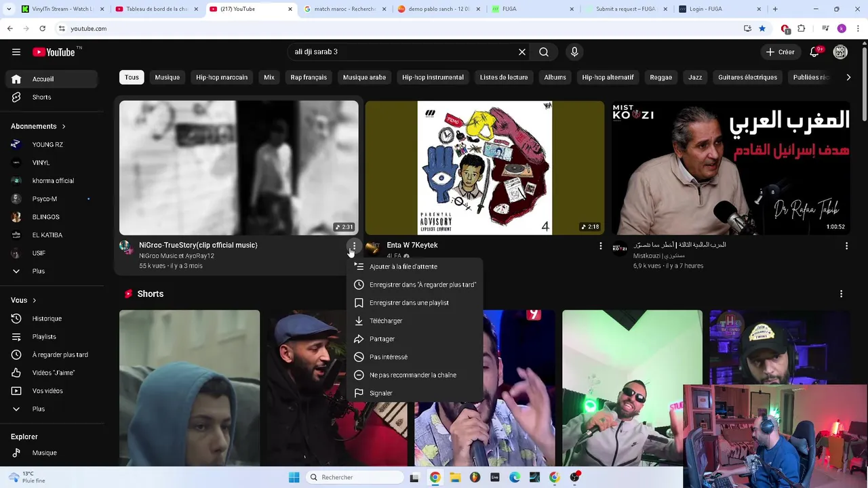Open the BLINGOS subscription channel
Viewport: 868px width, 488px height.
click(x=52, y=217)
